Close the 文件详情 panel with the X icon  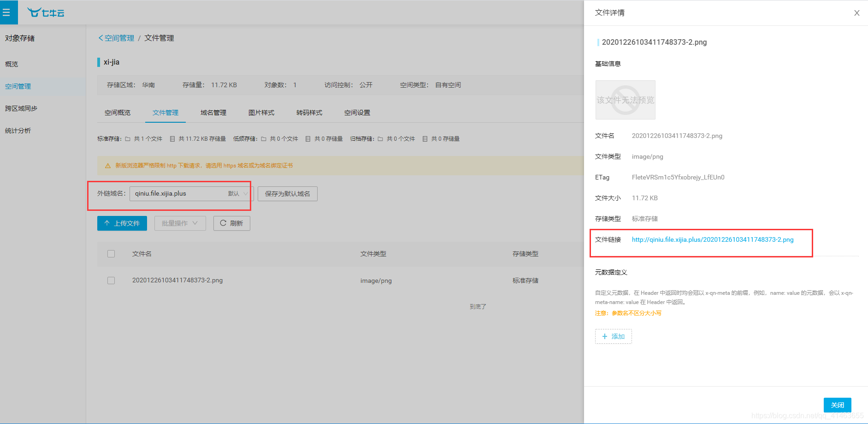[x=856, y=13]
